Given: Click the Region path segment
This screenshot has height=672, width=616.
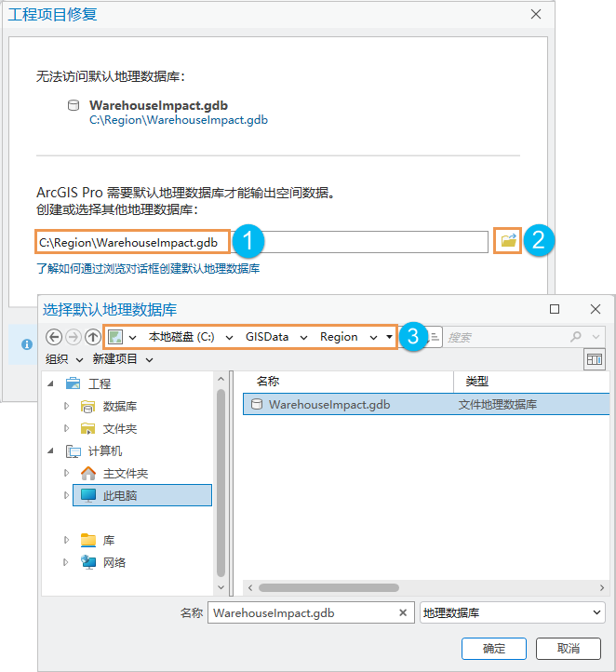Looking at the screenshot, I should point(339,337).
